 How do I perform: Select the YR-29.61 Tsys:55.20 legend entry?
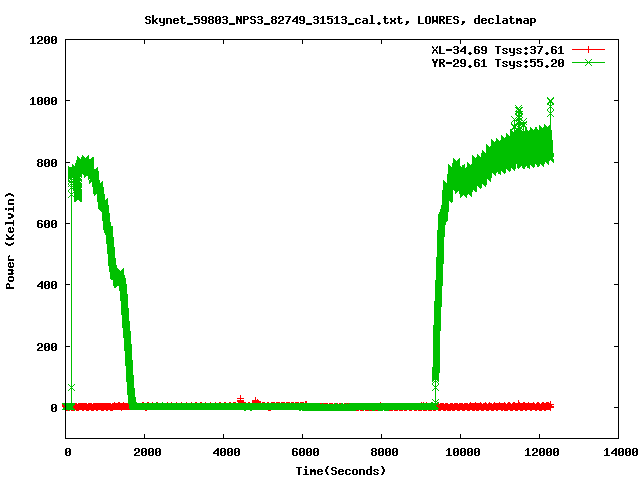pos(498,63)
